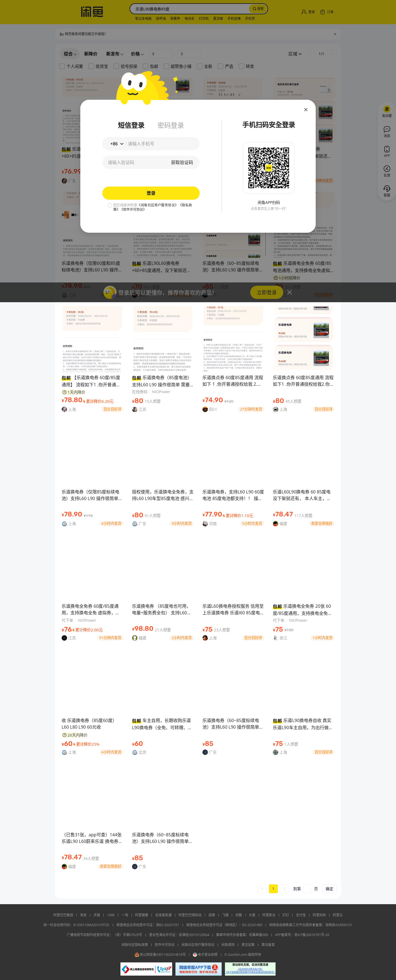Open APP download icon in sidebar

[387, 151]
